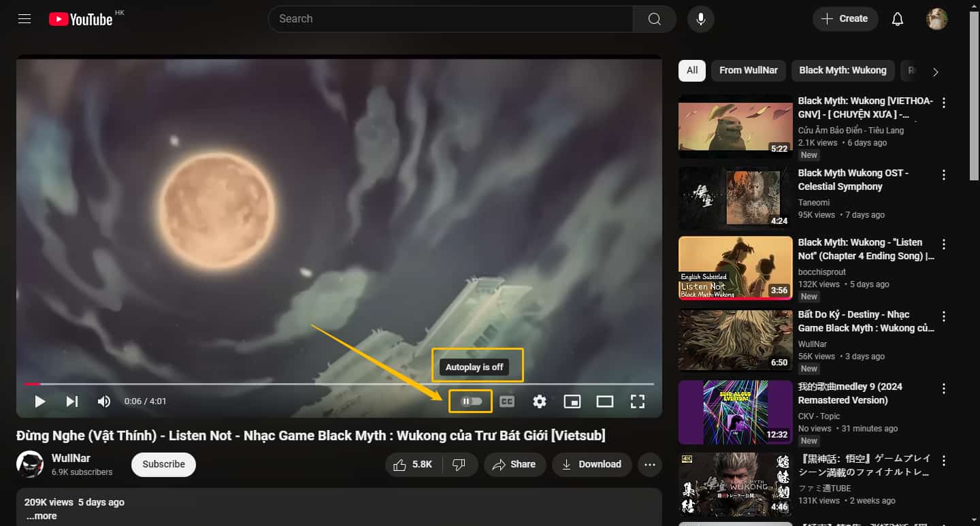Click the 209K views text
This screenshot has width=980, height=526.
(48, 502)
